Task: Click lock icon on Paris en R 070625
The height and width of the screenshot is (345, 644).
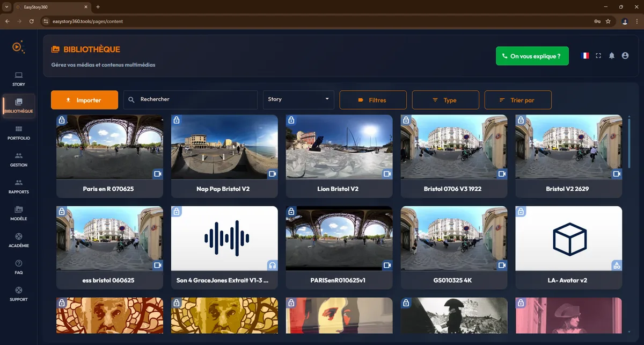Action: point(62,120)
